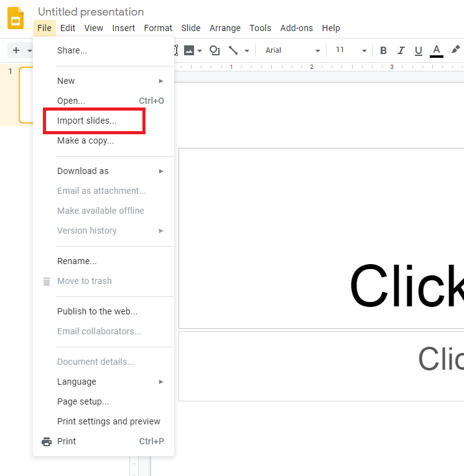Open the text color picker
Screen dimensions: 464x476
436,50
